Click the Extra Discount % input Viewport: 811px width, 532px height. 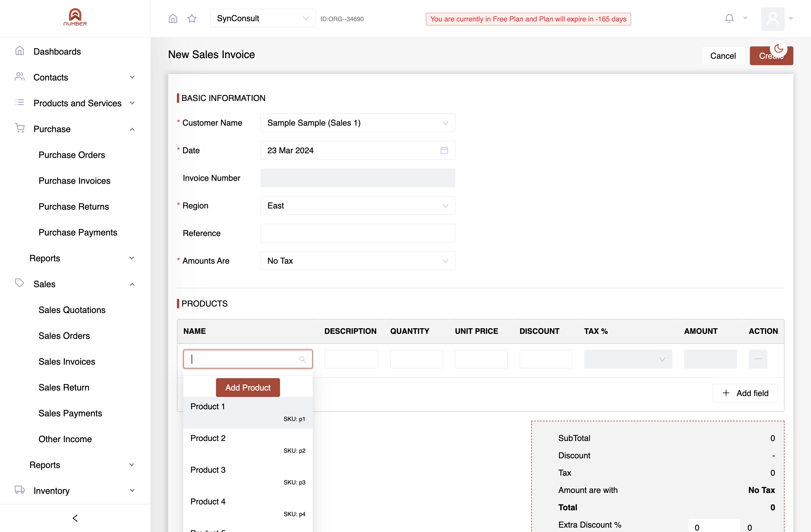pos(714,526)
